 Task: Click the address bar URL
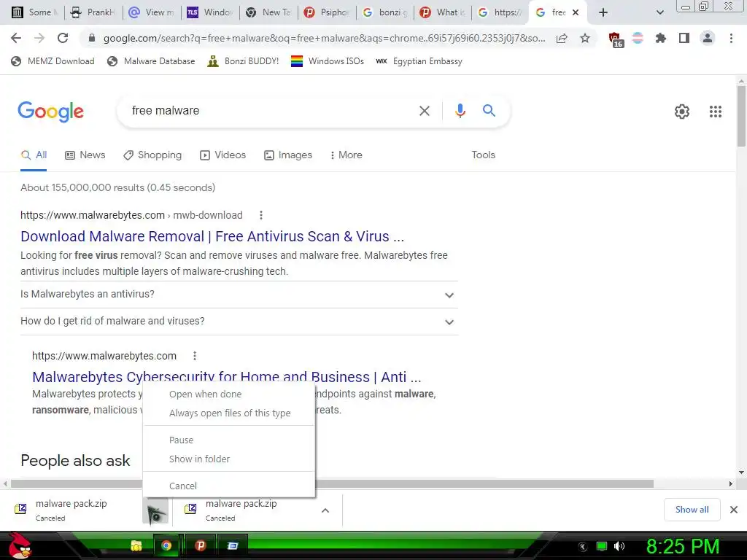point(324,38)
